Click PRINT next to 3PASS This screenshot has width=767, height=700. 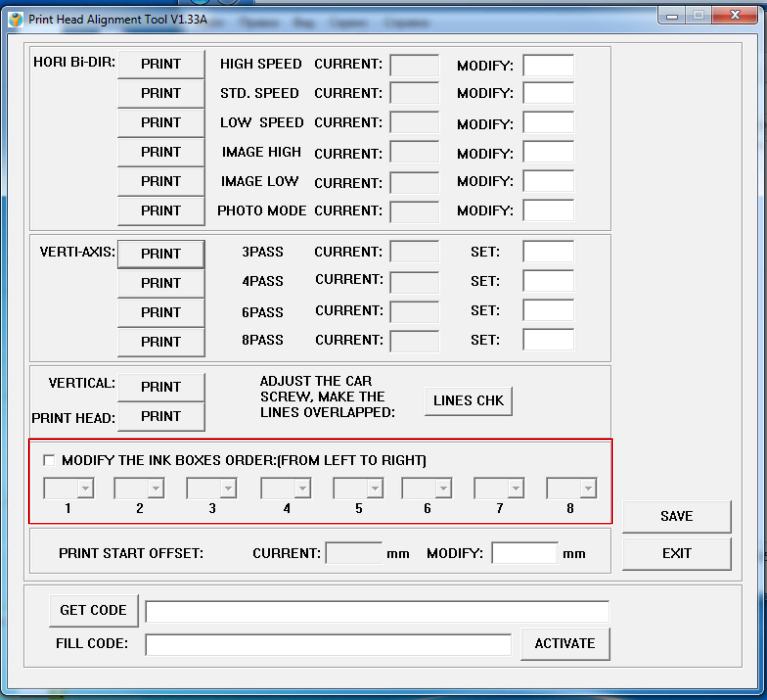pyautogui.click(x=161, y=254)
